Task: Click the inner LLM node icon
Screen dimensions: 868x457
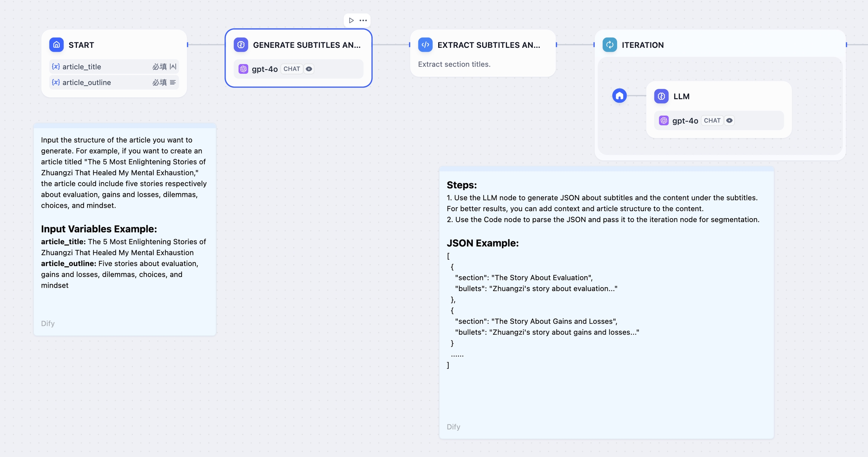Action: (x=661, y=96)
